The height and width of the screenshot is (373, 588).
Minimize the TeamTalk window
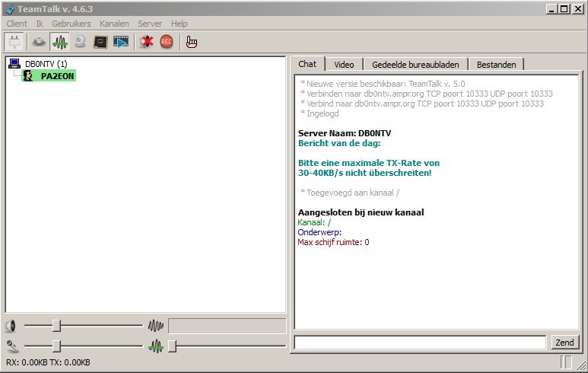tap(551, 8)
